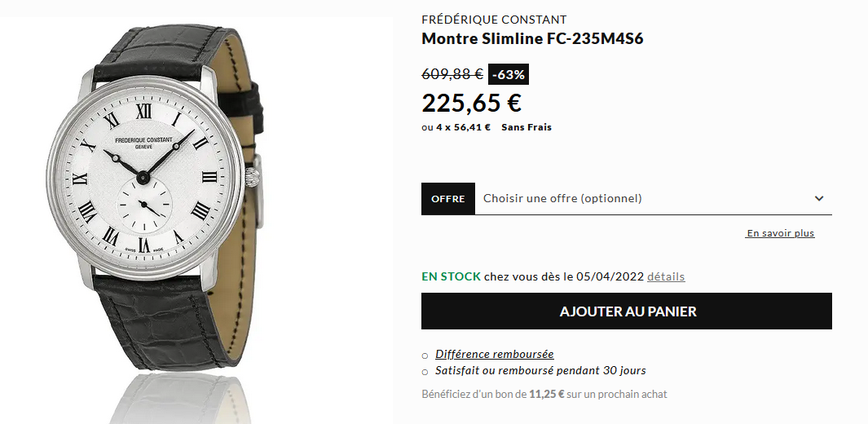
Task: Click the bullet icon beside Satisfait ou remboursé
Action: (425, 372)
